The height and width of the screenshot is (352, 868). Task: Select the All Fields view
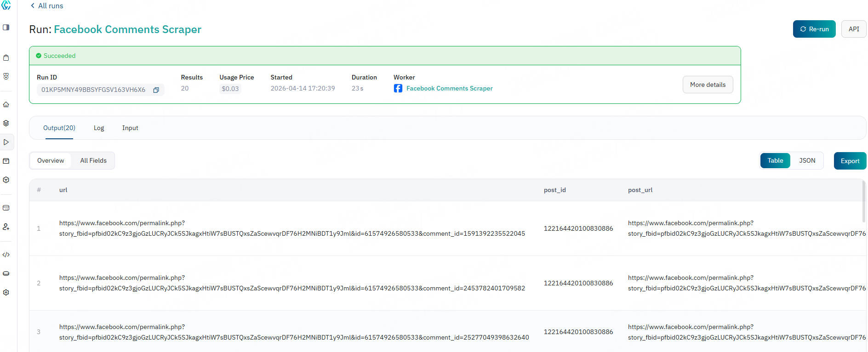(93, 161)
